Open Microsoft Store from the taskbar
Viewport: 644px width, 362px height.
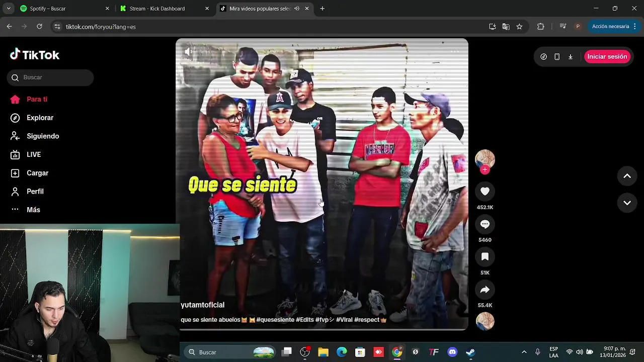click(x=360, y=352)
